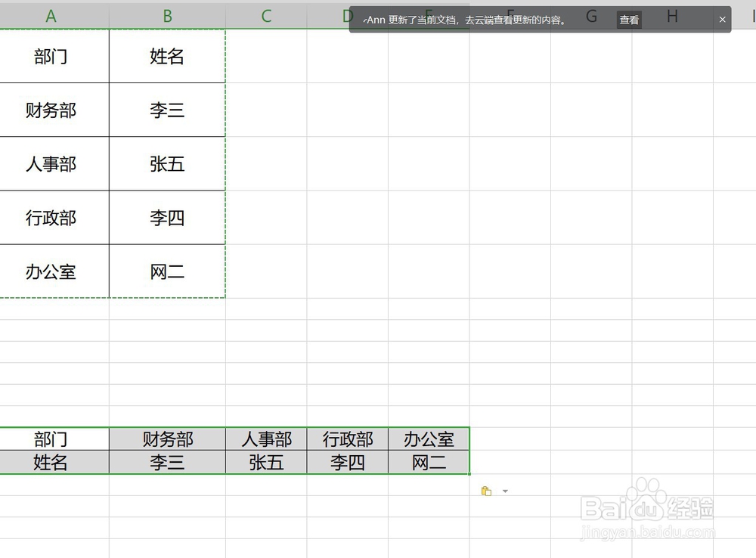The height and width of the screenshot is (558, 756).
Task: Select the 网二 cell in column B
Action: [x=166, y=272]
